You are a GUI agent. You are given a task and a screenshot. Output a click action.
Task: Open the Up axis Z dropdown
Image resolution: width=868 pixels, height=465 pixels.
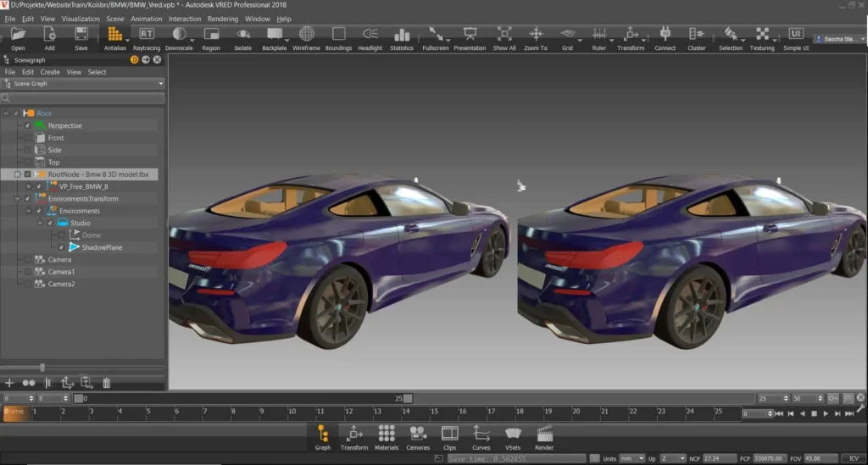pyautogui.click(x=672, y=458)
